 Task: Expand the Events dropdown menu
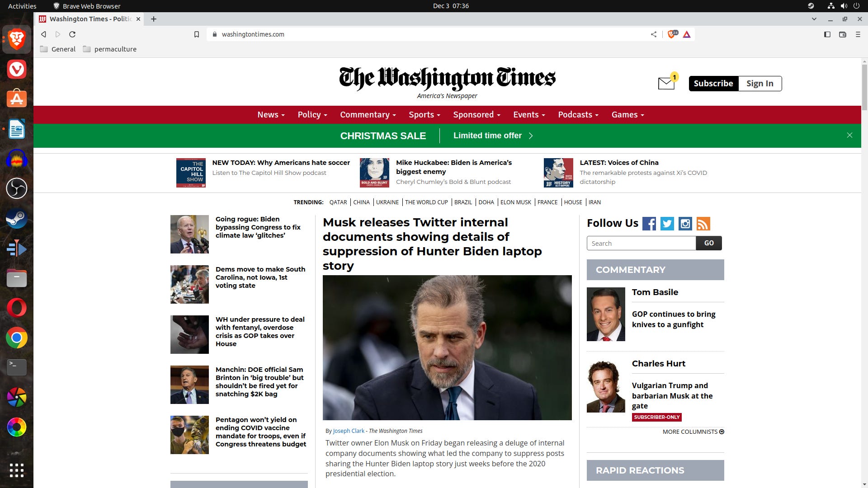click(x=529, y=115)
